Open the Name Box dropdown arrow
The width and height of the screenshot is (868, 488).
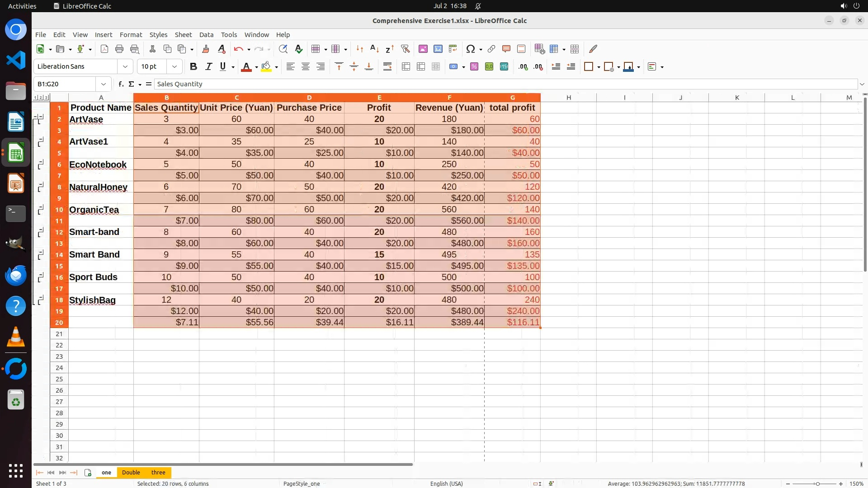104,84
